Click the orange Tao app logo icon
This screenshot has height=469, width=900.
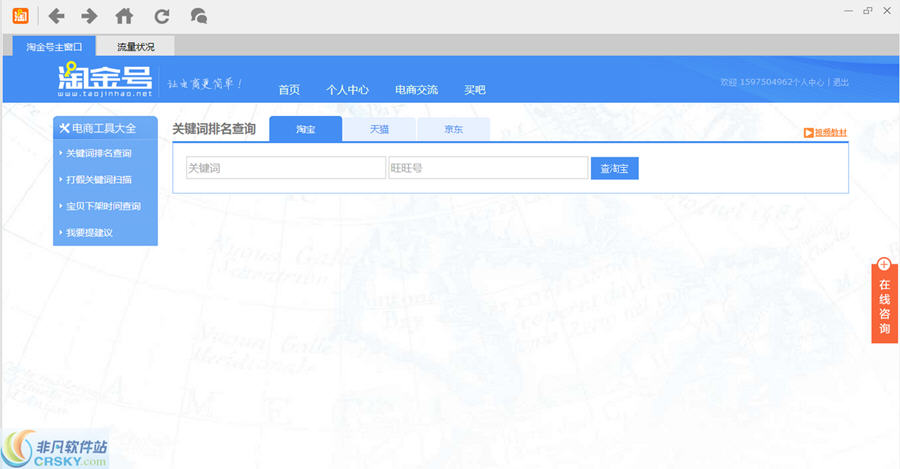(20, 15)
